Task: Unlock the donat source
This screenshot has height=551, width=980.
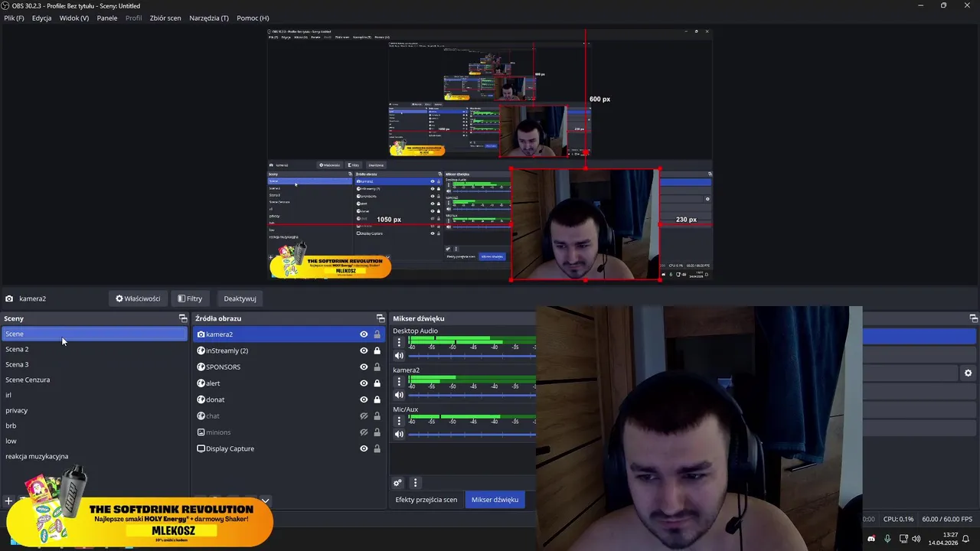Action: click(x=377, y=399)
